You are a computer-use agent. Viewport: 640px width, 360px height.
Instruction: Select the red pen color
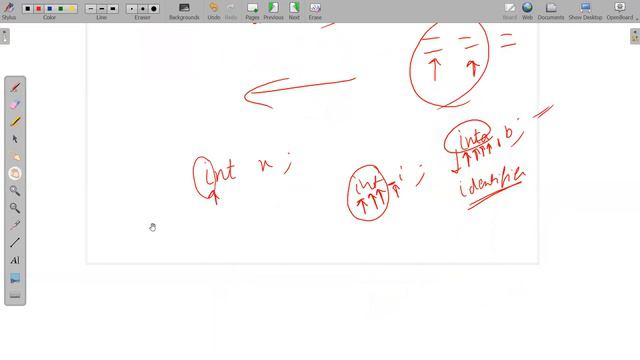coord(39,9)
